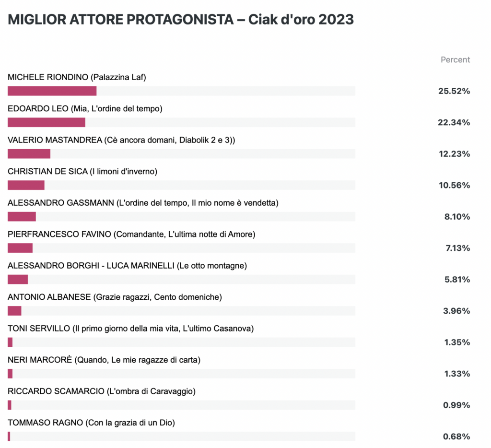Click the Toni Servillo result bar
The height and width of the screenshot is (448, 491).
pos(181,342)
